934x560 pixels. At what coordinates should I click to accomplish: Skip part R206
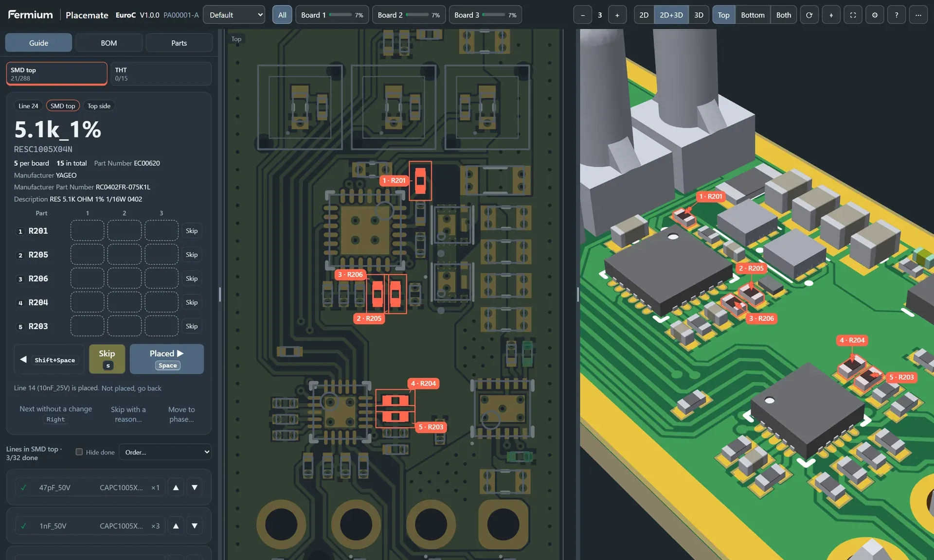192,278
